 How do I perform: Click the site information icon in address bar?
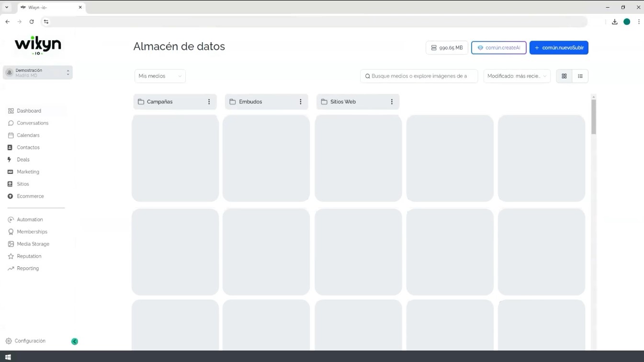(46, 22)
